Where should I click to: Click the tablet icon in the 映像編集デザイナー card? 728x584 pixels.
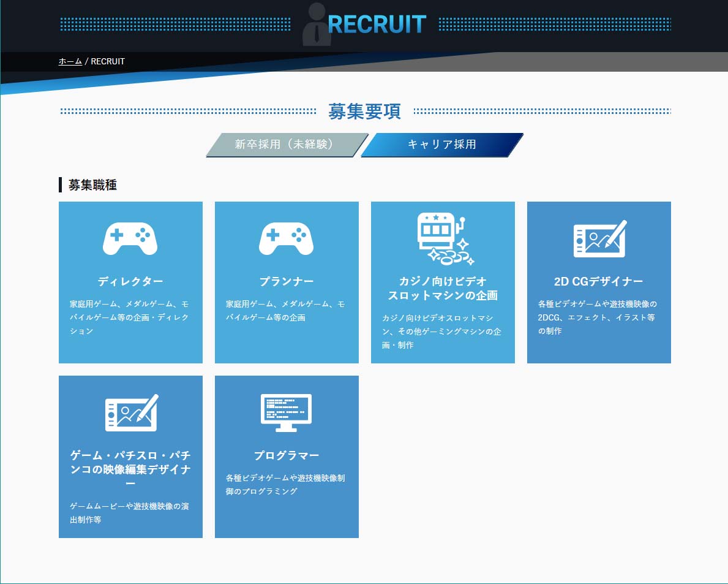(131, 412)
